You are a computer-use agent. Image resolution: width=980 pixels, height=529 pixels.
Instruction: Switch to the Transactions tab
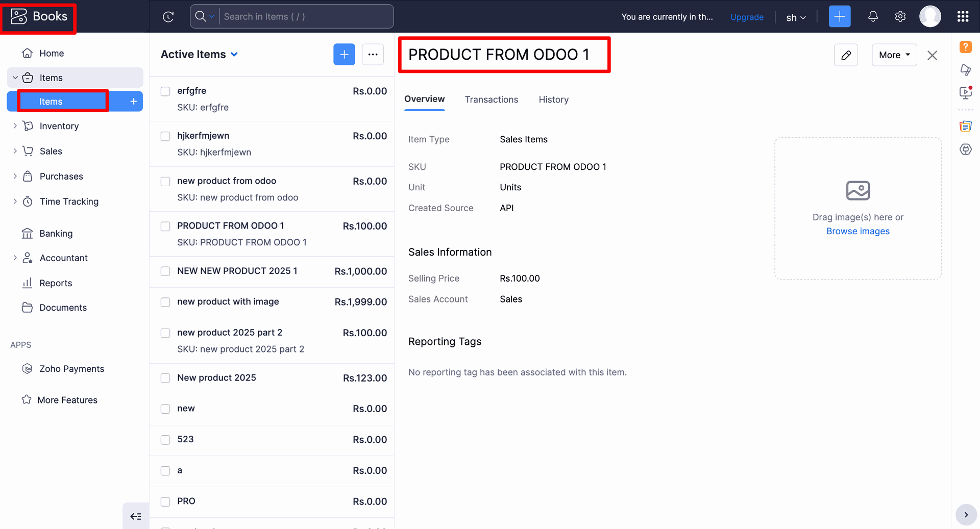pos(491,99)
